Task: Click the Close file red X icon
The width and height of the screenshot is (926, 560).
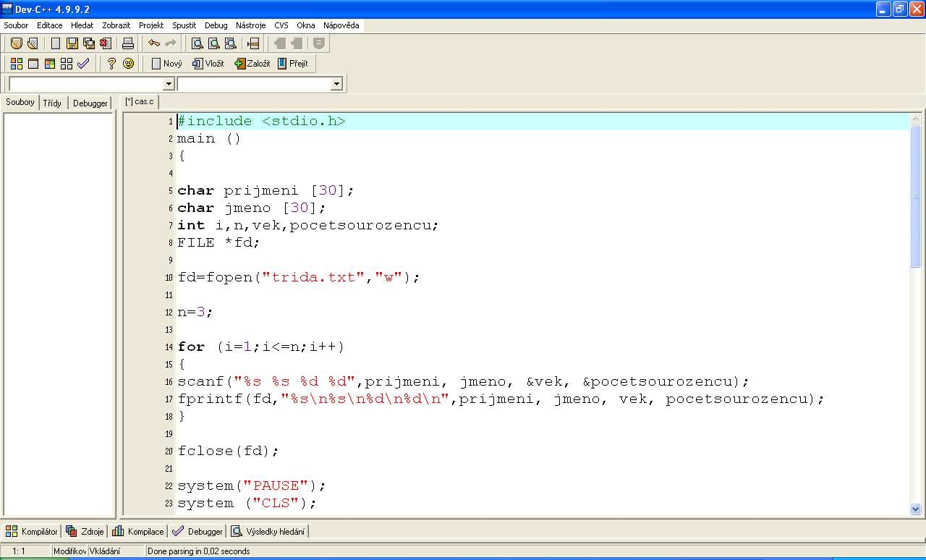Action: (x=105, y=43)
